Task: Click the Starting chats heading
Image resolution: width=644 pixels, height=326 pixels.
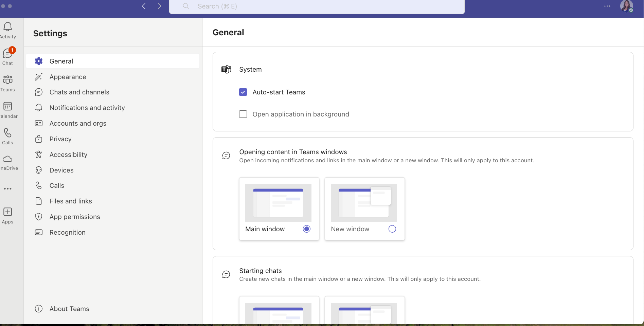Action: coord(261,271)
